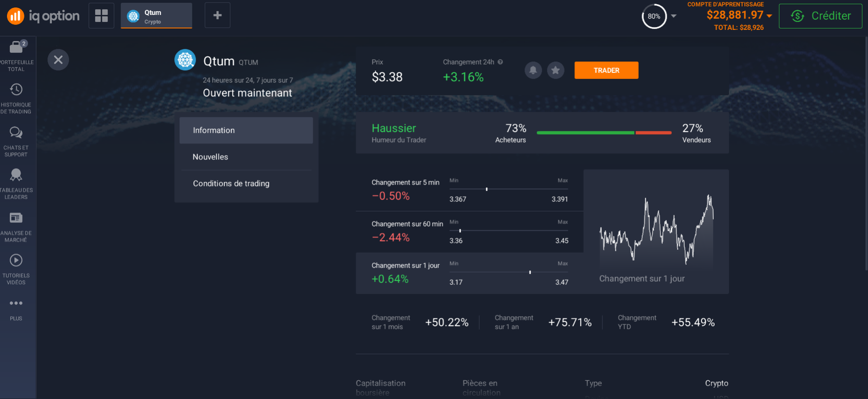The width and height of the screenshot is (868, 399).
Task: Select the Changement sur 1 jour row
Action: [469, 273]
